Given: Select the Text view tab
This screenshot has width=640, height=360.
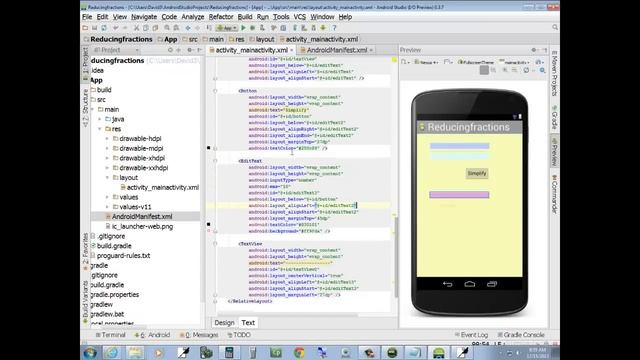Looking at the screenshot, I should (x=248, y=322).
